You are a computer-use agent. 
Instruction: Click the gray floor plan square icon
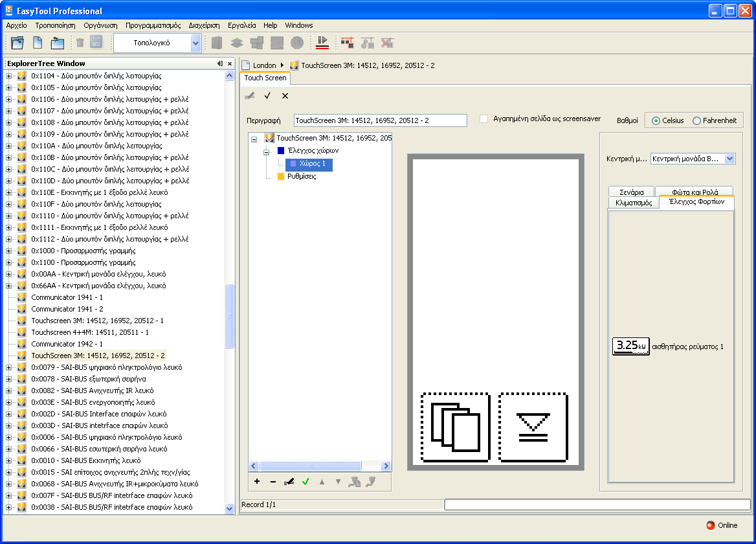click(x=277, y=43)
